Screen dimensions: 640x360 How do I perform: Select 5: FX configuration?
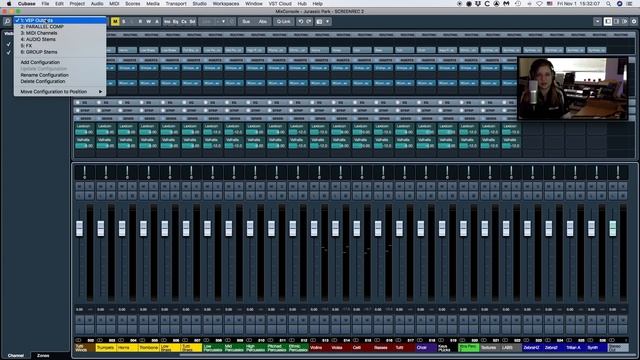coord(60,46)
